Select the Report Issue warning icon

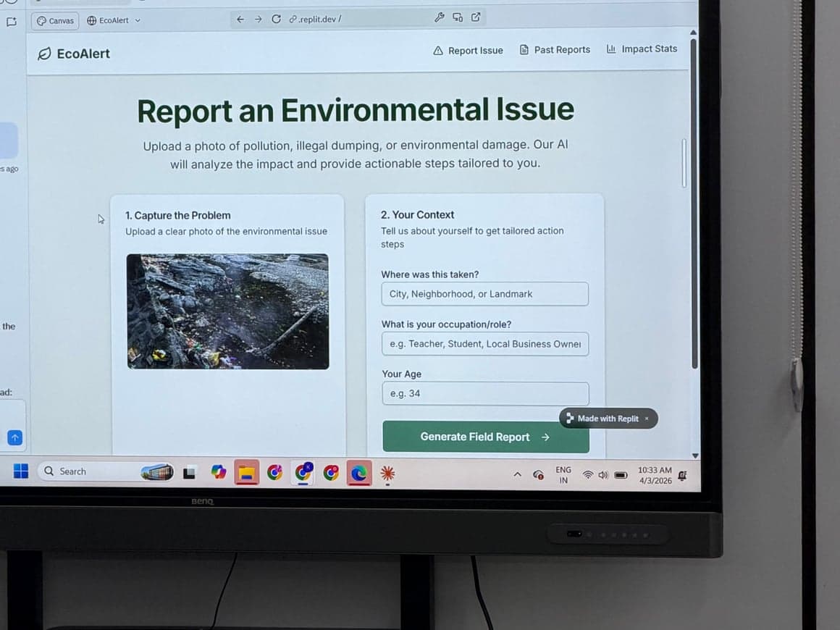[x=439, y=50]
